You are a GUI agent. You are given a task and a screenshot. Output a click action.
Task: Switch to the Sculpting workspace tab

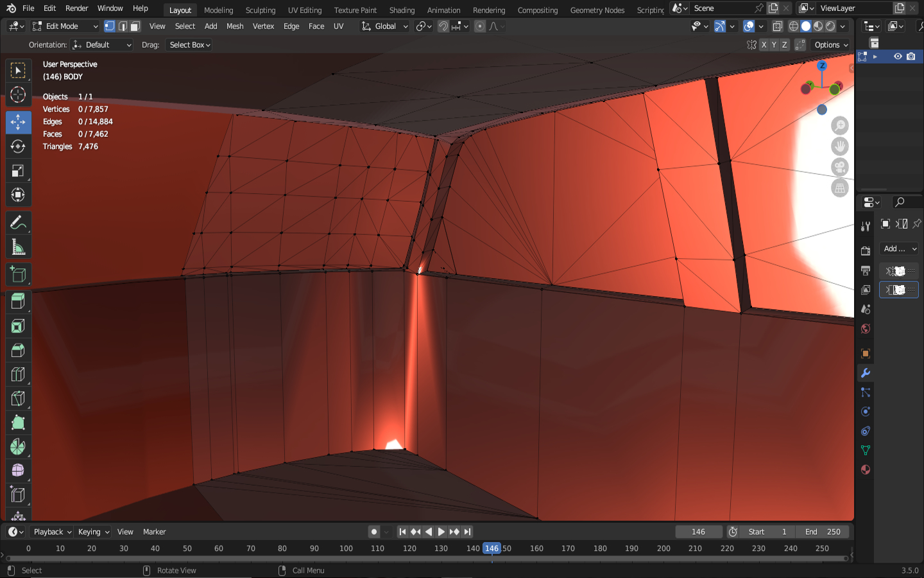pos(260,10)
